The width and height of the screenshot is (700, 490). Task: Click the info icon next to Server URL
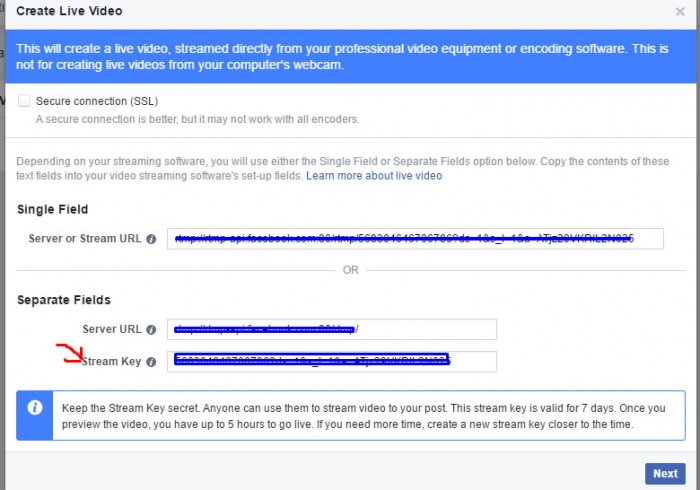(151, 329)
